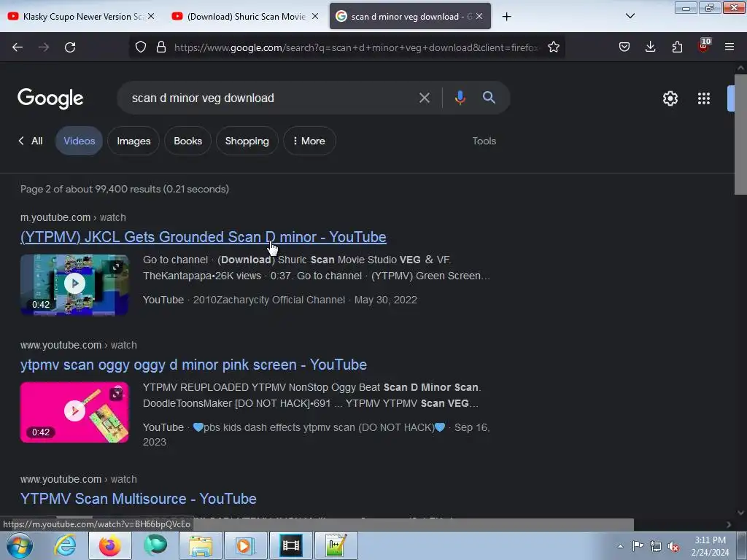Show hidden system tray icons
This screenshot has height=560, width=747.
tap(620, 546)
